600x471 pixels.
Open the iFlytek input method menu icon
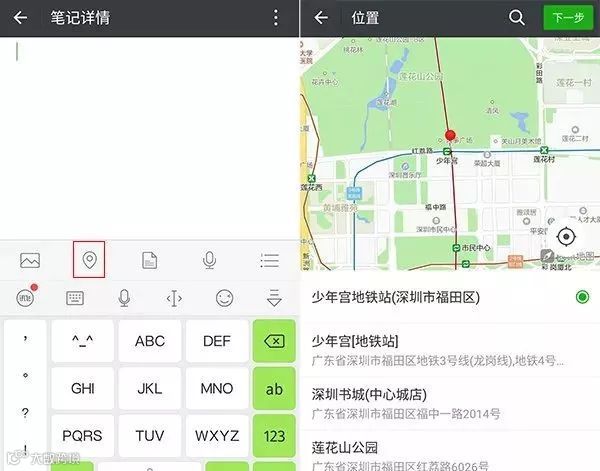[26, 297]
